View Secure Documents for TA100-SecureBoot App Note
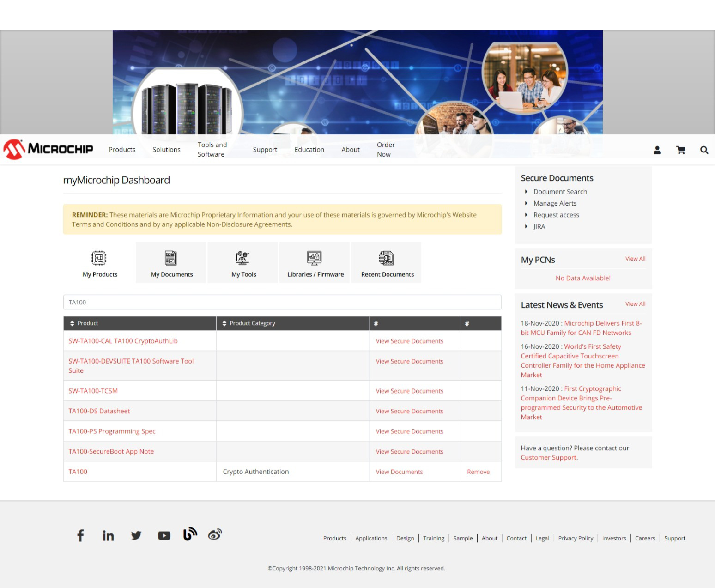 tap(409, 452)
